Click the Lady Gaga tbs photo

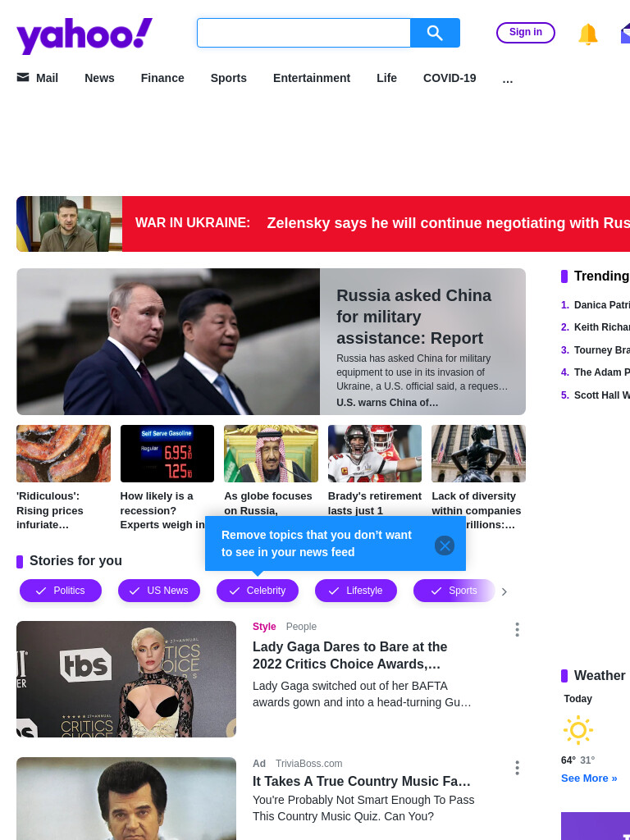pos(126,679)
